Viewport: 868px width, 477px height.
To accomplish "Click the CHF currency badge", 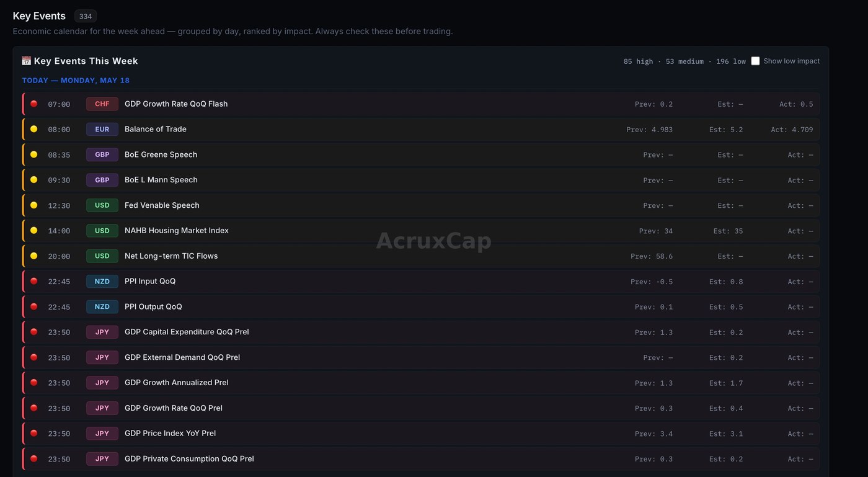I will (x=102, y=104).
